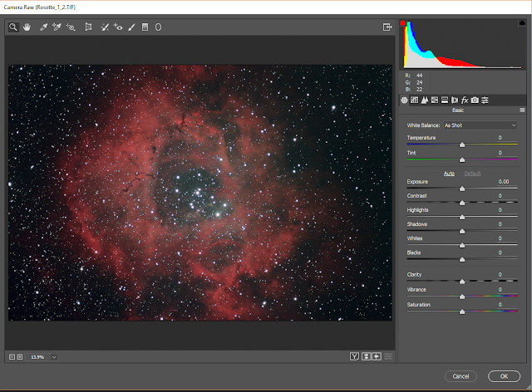The image size is (532, 392).
Task: Click the Exposure slider handle
Action: point(462,189)
